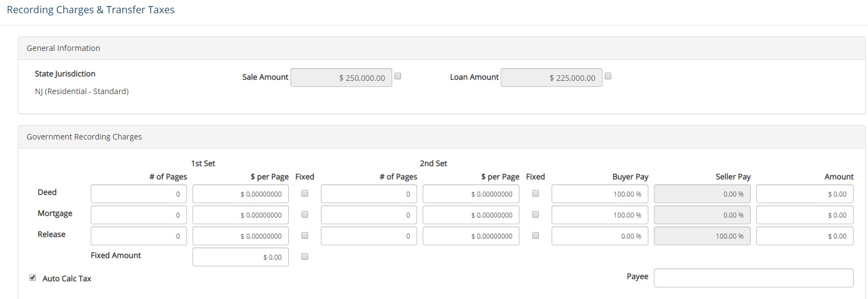868x299 pixels.
Task: Edit Deed 1st Set number of pages
Action: point(139,194)
